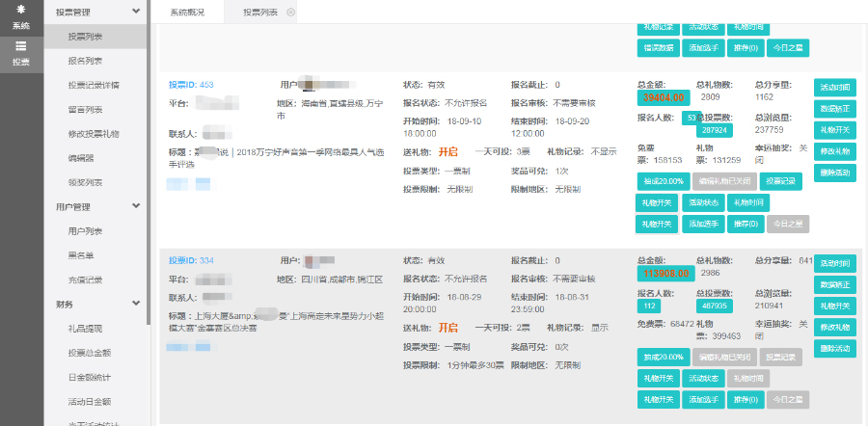Click 数据矫正 button for vote 453
Image resolution: width=868 pixels, height=426 pixels.
pos(835,109)
